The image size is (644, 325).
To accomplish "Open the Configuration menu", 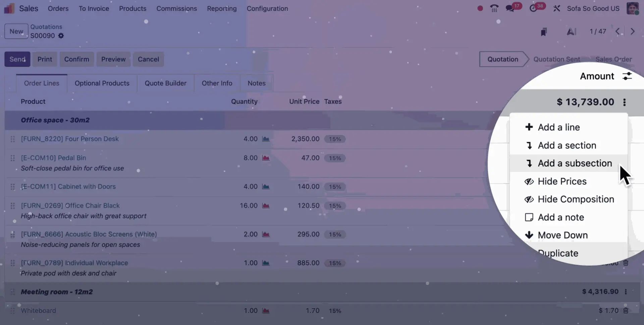I will tap(267, 8).
